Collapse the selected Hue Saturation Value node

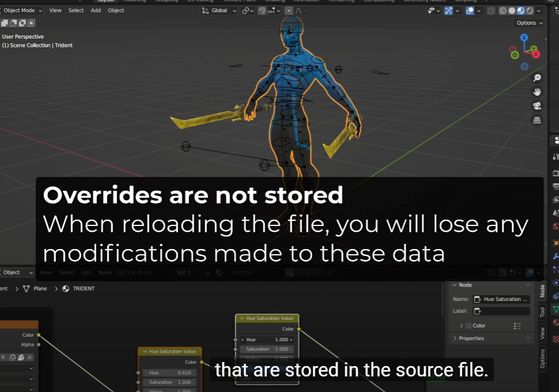pos(145,351)
